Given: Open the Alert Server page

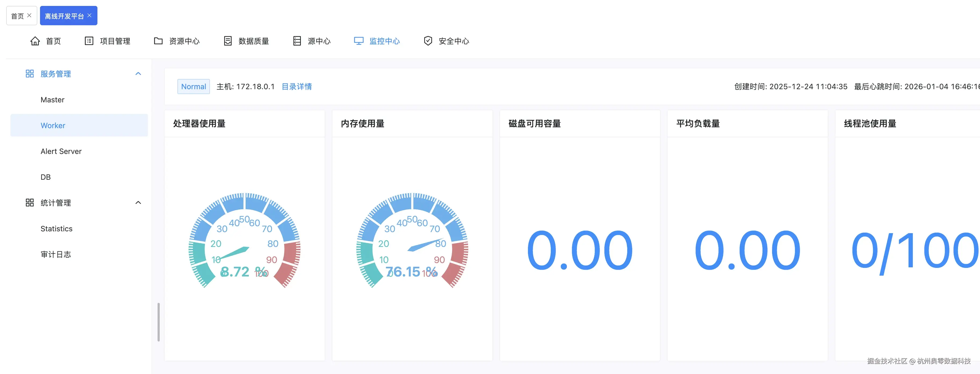Looking at the screenshot, I should 61,151.
